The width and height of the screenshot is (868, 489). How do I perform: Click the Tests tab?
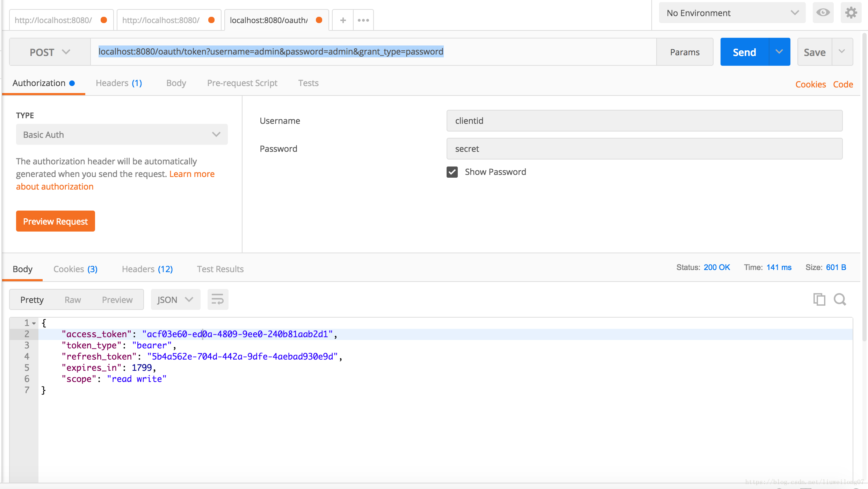(308, 83)
